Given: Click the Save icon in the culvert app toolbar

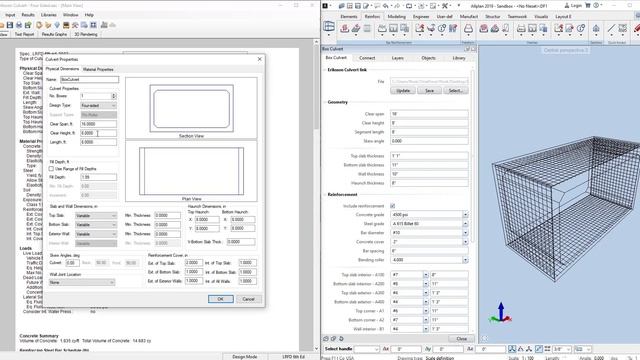Looking at the screenshot, I should (x=10, y=25).
